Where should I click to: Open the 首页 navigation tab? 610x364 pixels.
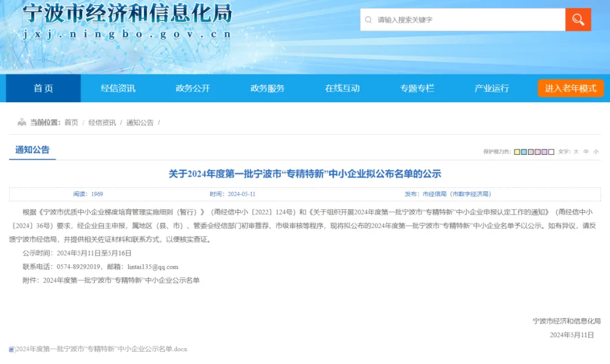coord(43,88)
